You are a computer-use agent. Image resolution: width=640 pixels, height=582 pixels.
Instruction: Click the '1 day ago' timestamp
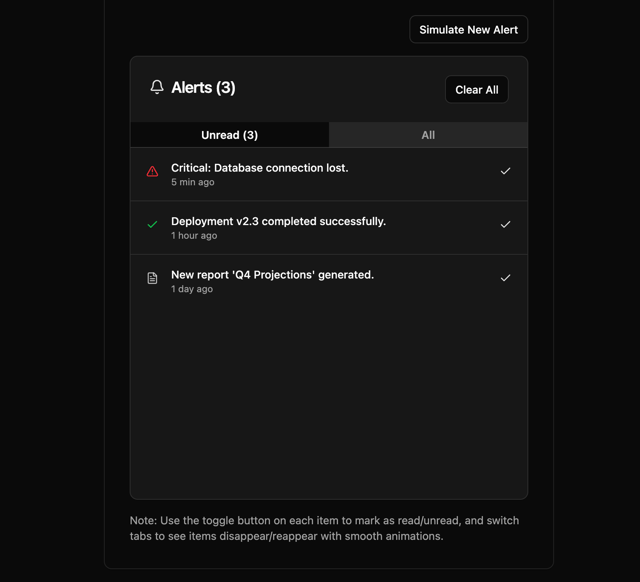192,289
